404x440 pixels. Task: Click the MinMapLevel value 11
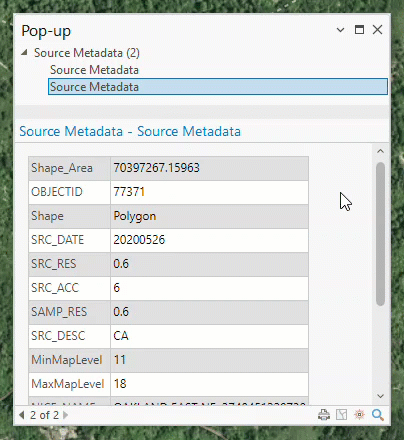120,360
